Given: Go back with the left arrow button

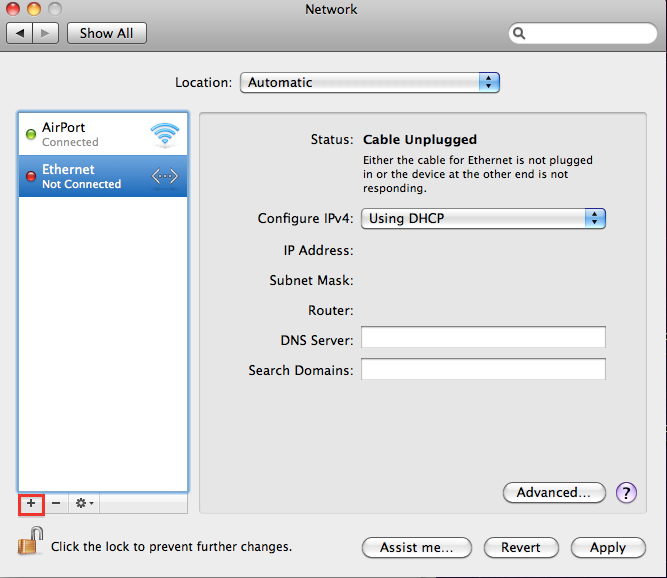Looking at the screenshot, I should pyautogui.click(x=20, y=33).
